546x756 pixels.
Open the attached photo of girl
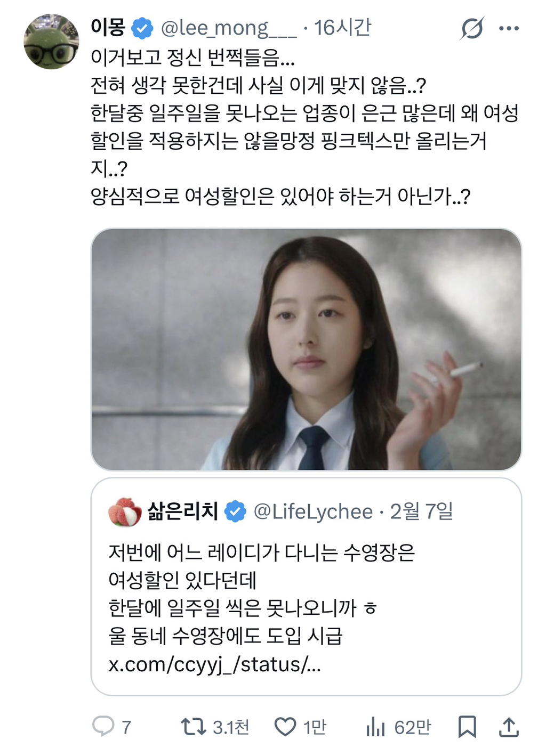coord(306,349)
